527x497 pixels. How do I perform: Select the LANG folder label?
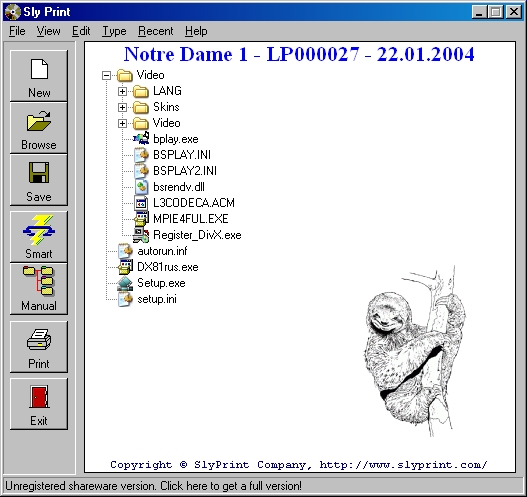point(167,91)
